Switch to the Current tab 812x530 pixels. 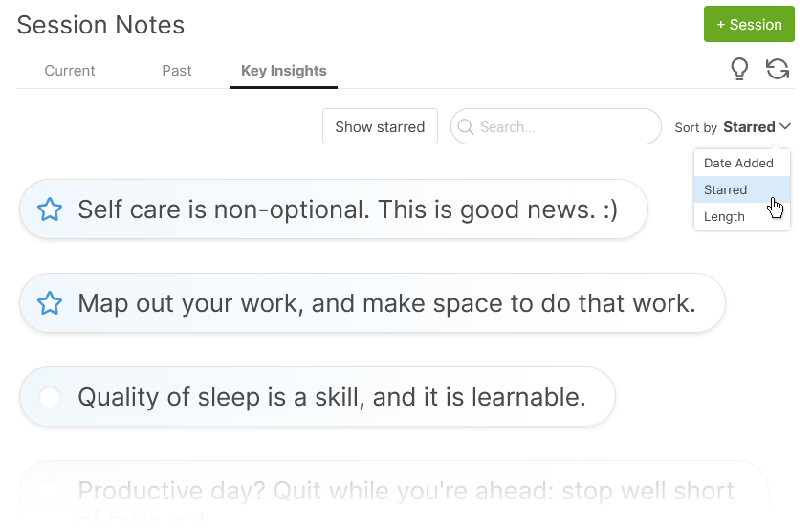coord(70,71)
